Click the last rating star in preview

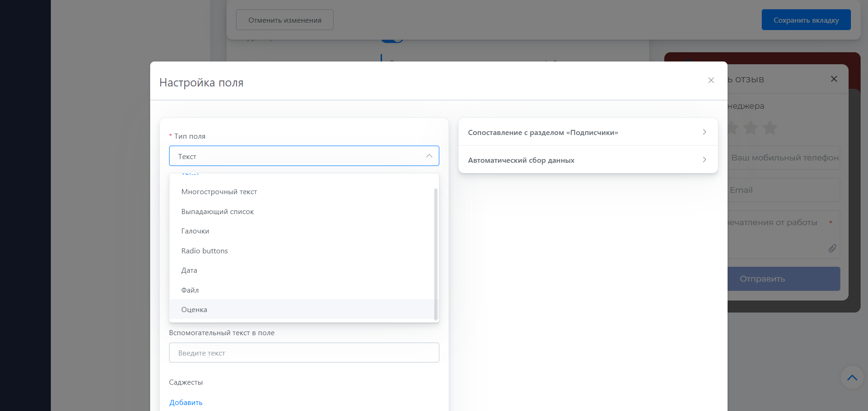click(770, 128)
